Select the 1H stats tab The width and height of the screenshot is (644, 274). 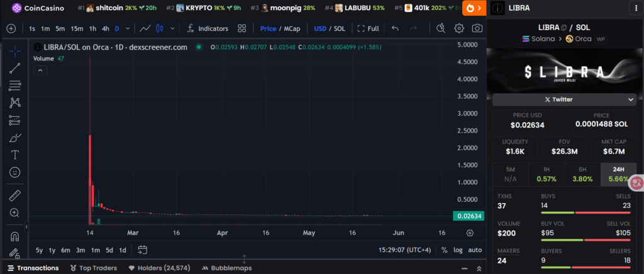point(547,174)
